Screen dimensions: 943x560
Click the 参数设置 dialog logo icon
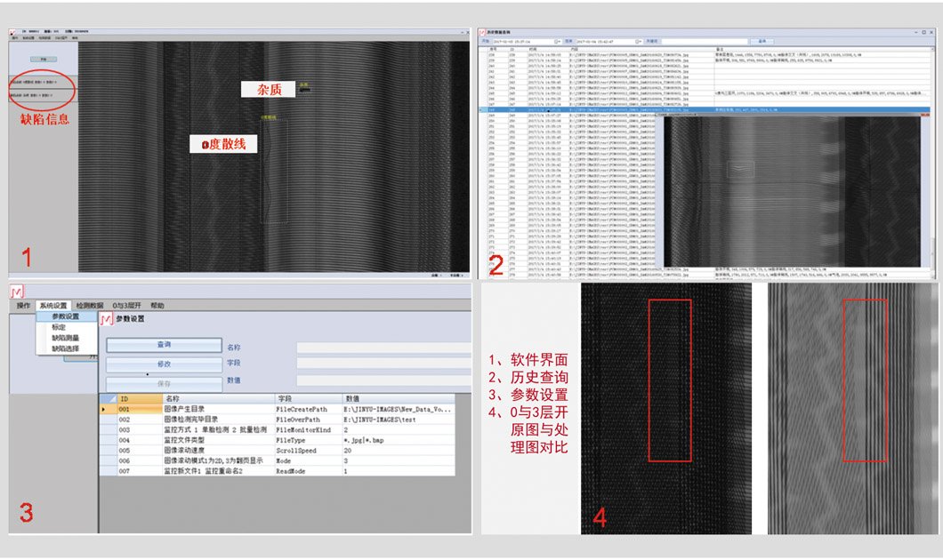tap(107, 318)
